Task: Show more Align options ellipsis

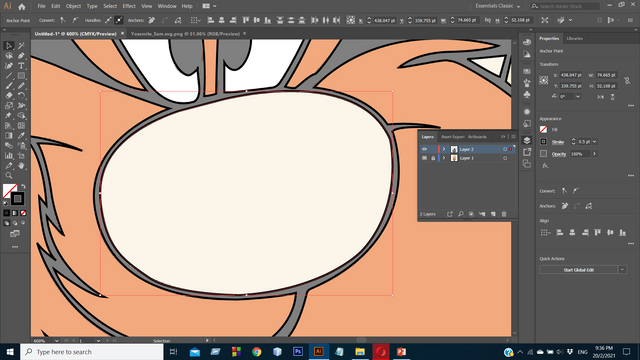Action: pos(631,244)
